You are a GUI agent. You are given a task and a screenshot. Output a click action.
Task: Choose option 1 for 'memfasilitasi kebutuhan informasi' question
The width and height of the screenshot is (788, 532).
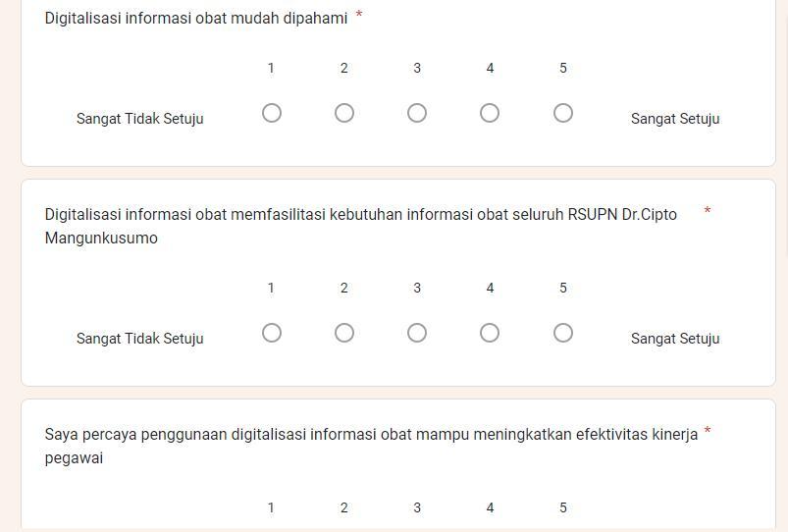coord(272,333)
